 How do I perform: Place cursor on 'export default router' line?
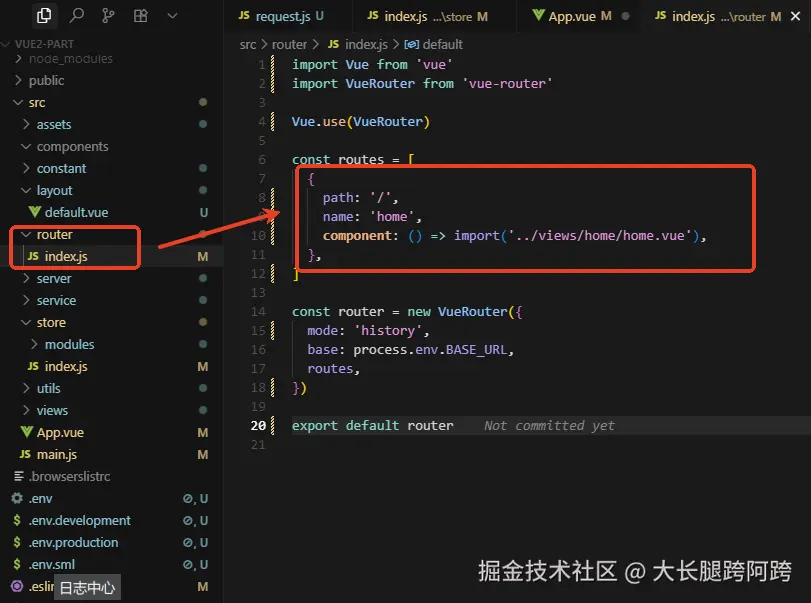(x=372, y=426)
